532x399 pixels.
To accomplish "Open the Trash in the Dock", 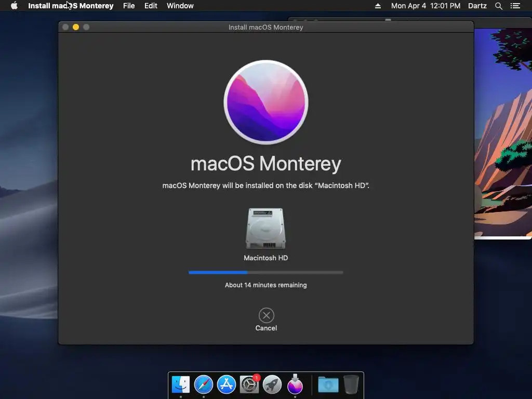I will click(351, 385).
